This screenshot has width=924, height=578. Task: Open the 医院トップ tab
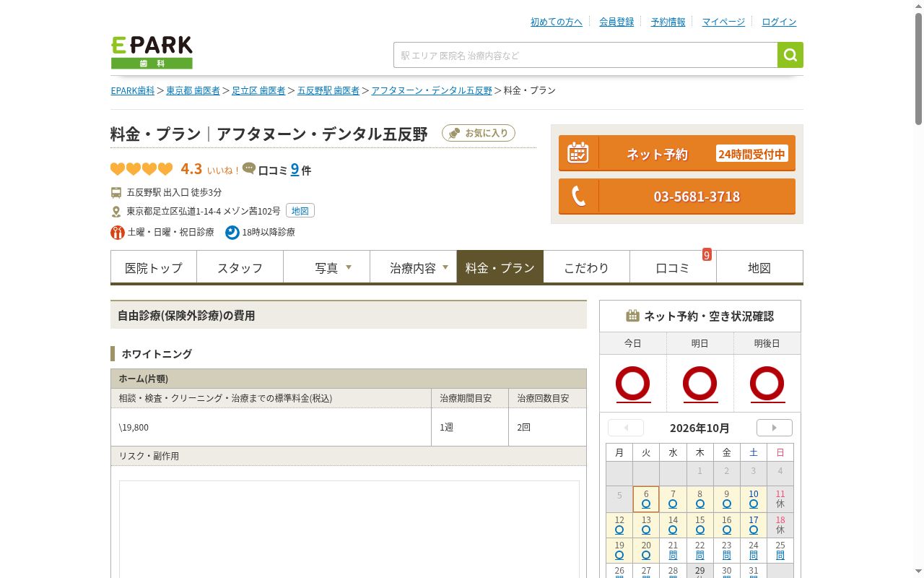(x=154, y=267)
